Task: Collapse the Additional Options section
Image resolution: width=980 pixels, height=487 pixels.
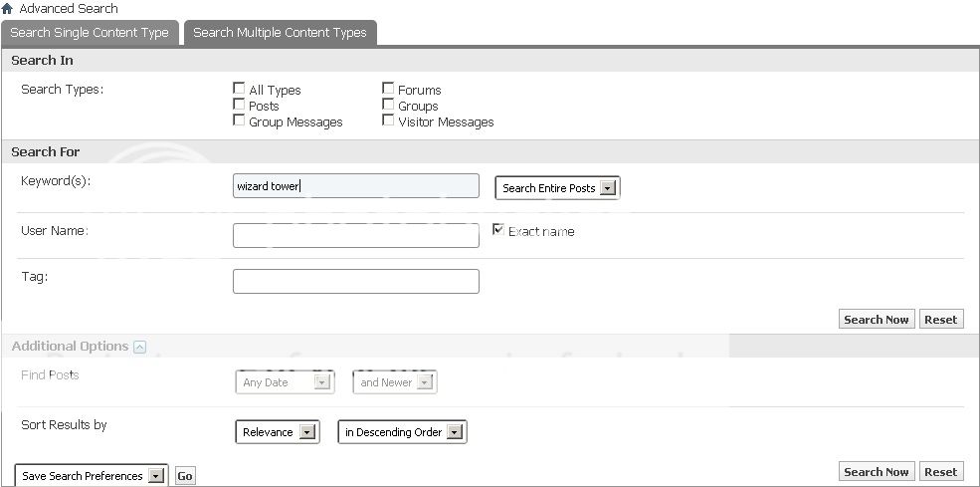Action: coord(139,347)
